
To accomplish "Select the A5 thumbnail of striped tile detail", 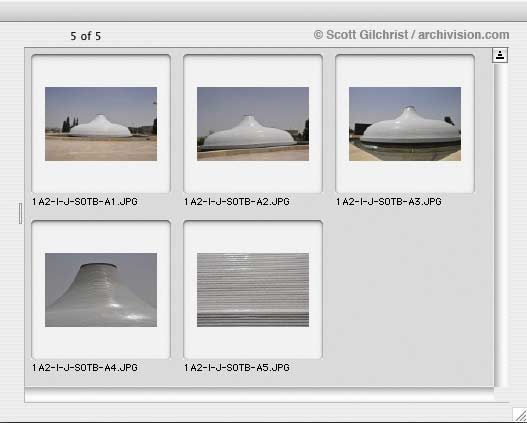I will (x=253, y=290).
